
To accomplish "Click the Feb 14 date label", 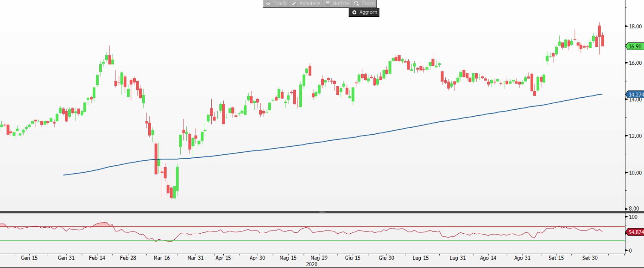I will click(97, 258).
